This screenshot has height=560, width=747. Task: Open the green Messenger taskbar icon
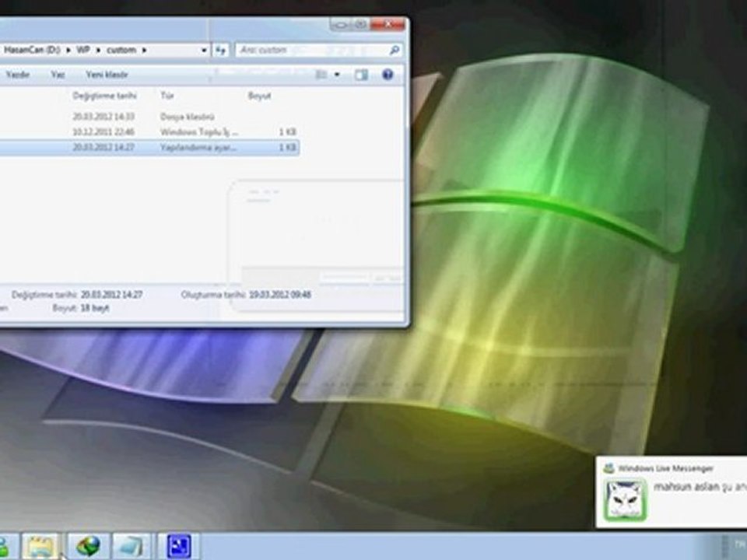pos(4,547)
